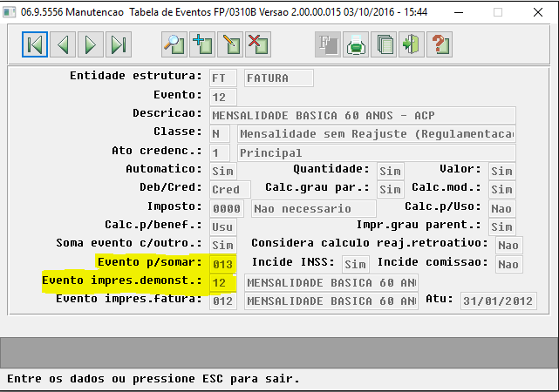Open the search record magnifier tool
The height and width of the screenshot is (392, 559).
174,44
